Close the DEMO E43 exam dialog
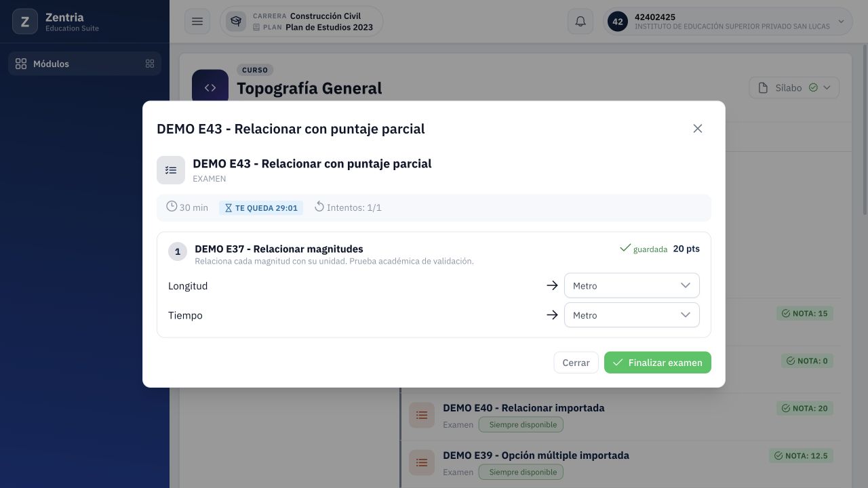 click(697, 129)
